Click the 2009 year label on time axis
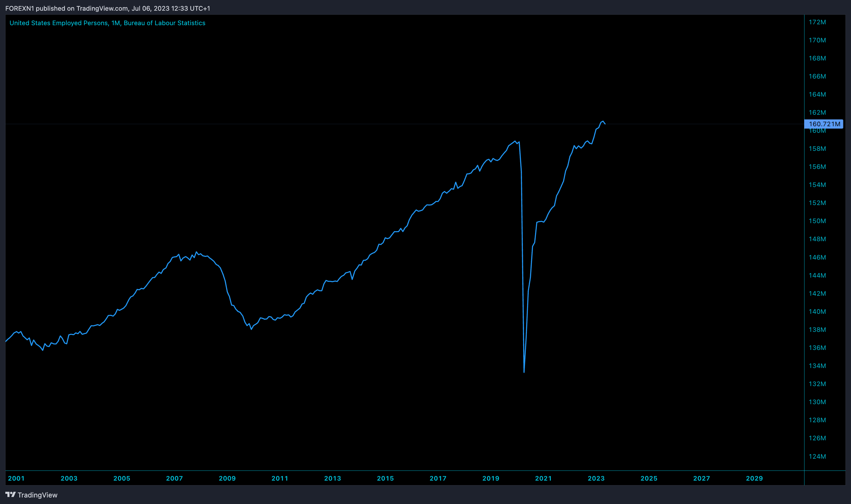 point(227,478)
